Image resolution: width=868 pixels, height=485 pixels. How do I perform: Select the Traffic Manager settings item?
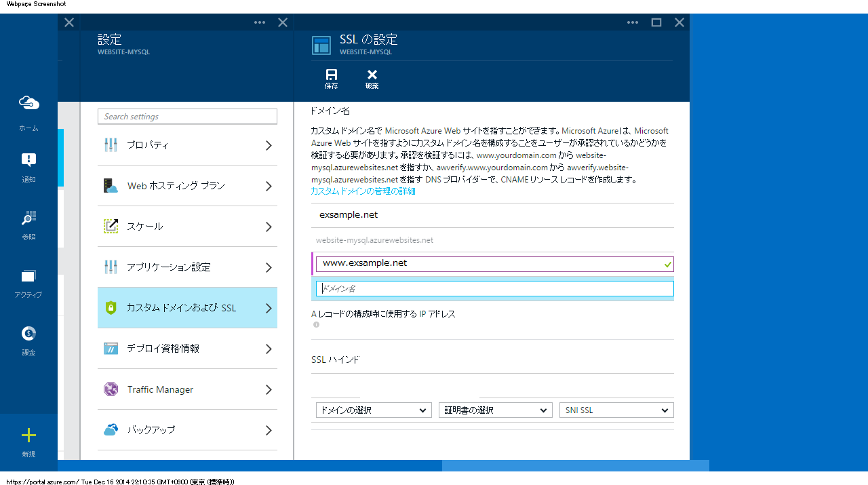click(x=187, y=389)
